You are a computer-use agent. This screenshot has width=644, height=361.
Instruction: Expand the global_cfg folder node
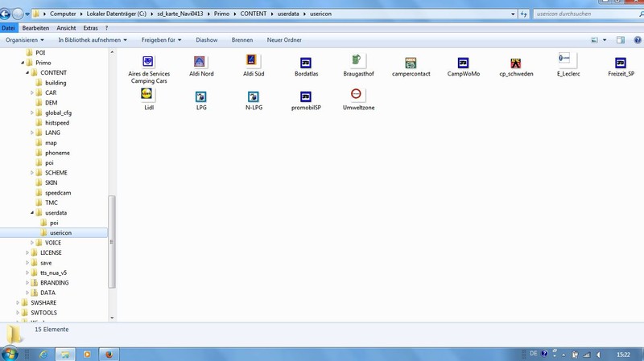pos(32,113)
